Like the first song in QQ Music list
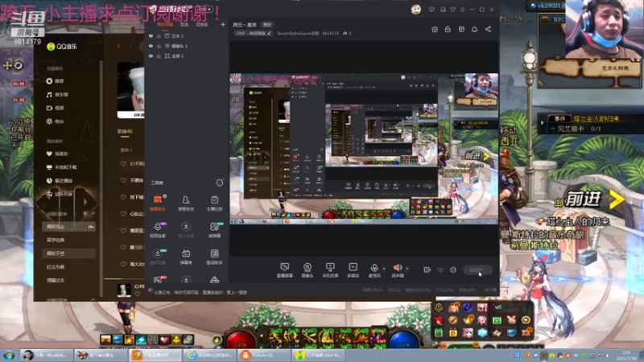644x362 pixels. pos(123,164)
